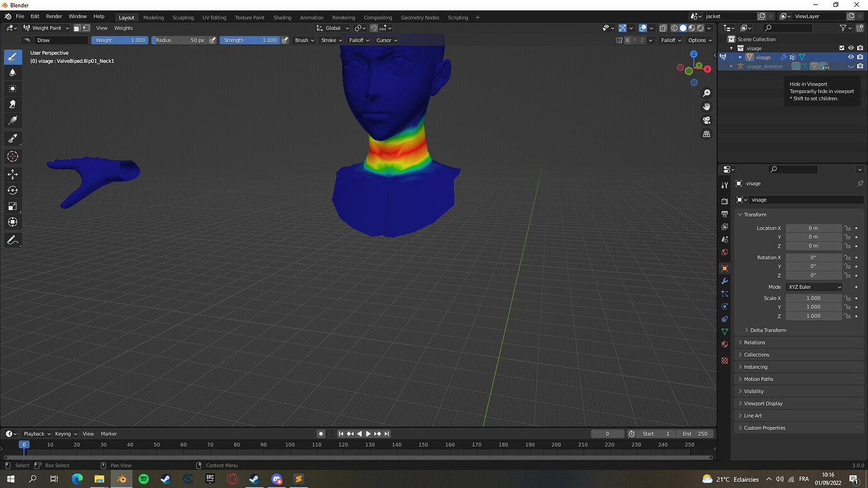Select the Move tool in toolbar
Screen dimensions: 868x488
13,174
